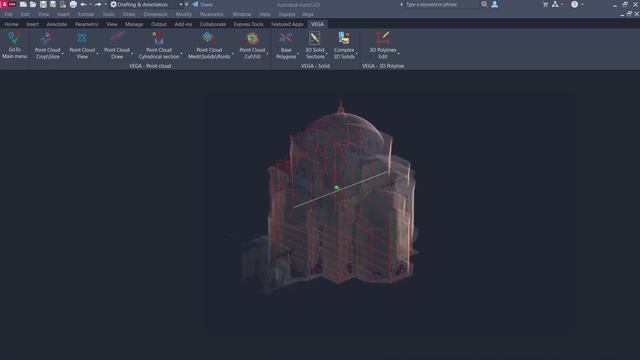Save the drawing using the Save icon
Image resolution: width=640 pixels, height=360 pixels.
point(43,4)
